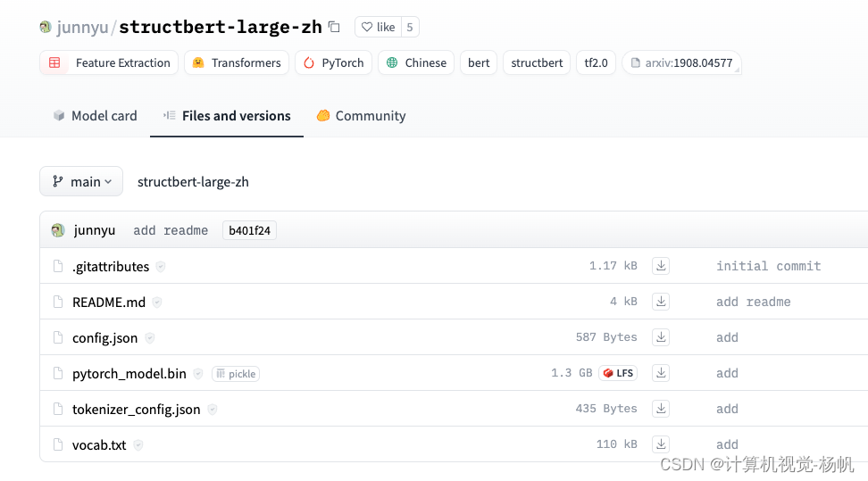Click security shield beside config.json

coord(149,337)
